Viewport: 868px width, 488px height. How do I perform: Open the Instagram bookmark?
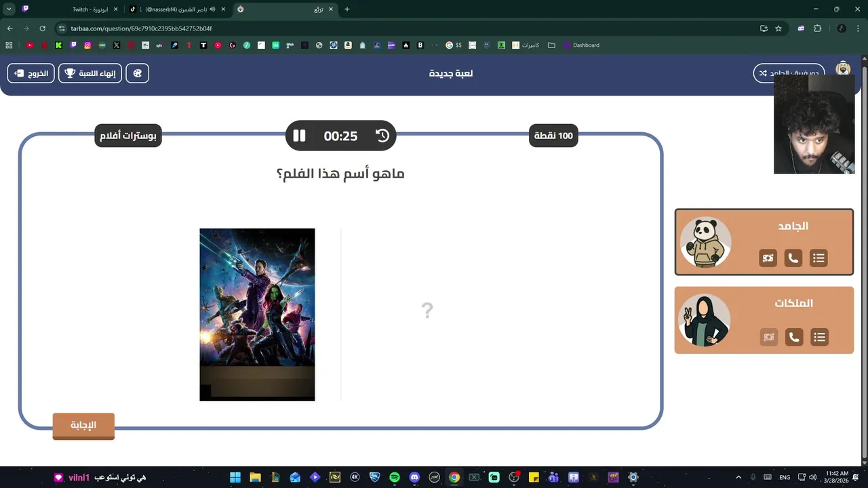pos(87,45)
